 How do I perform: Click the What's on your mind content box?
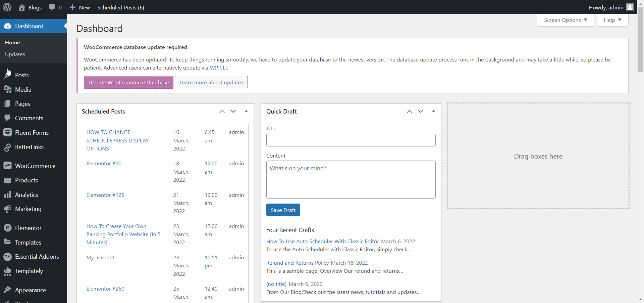pyautogui.click(x=351, y=179)
